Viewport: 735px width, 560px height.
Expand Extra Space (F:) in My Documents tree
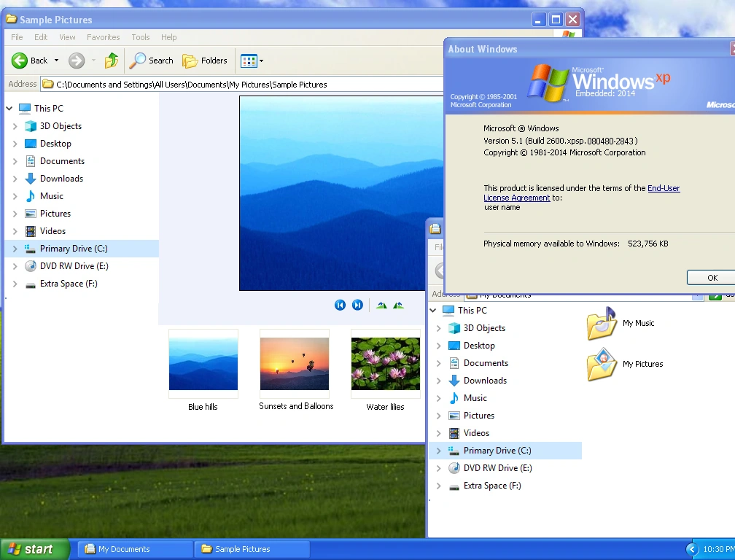click(x=439, y=486)
